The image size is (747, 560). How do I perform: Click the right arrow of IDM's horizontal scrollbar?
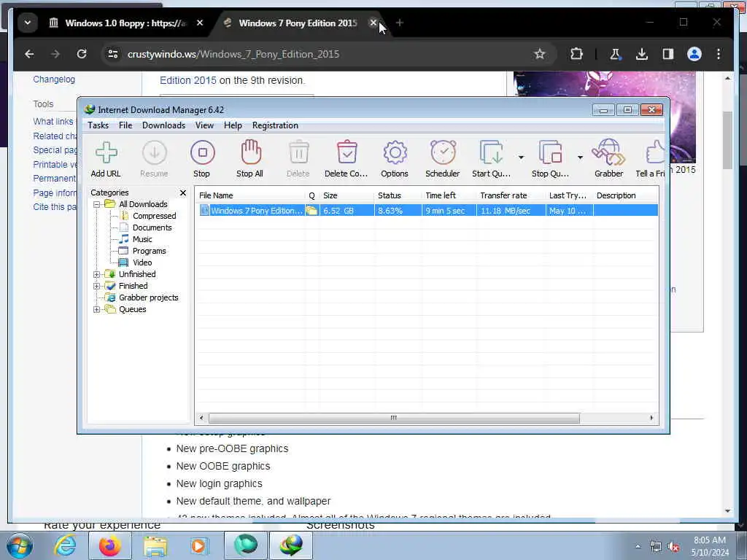651,418
